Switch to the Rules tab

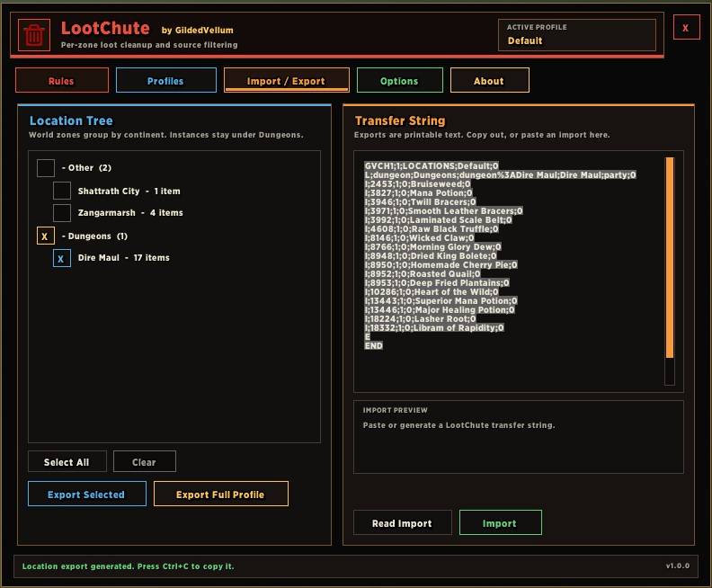click(62, 80)
